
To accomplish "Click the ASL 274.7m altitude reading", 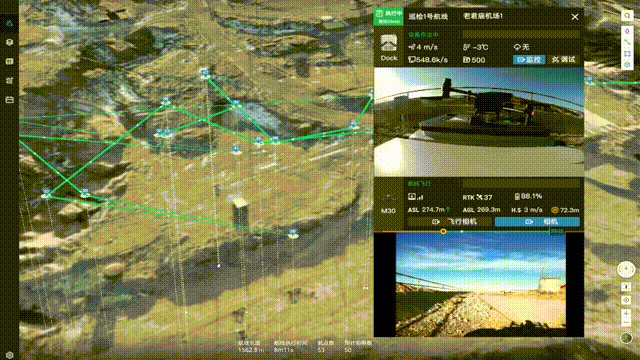I will click(x=429, y=209).
